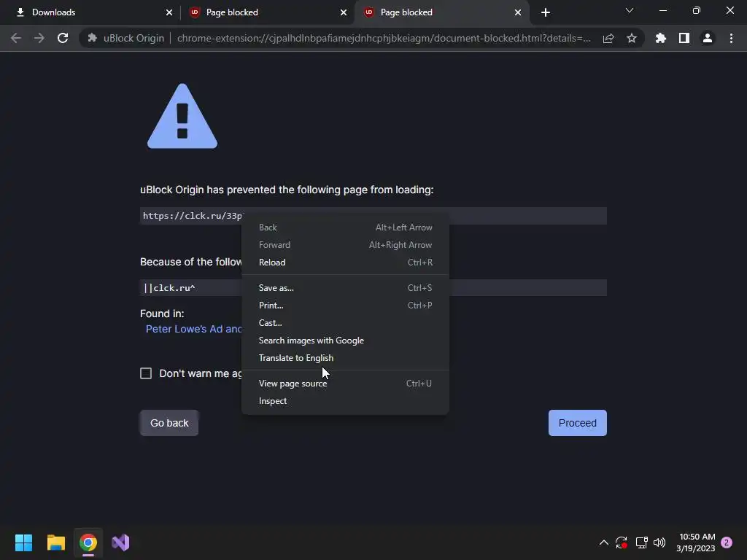Open the volume speaker tray icon
Screen dimensions: 747x560
pos(659,542)
